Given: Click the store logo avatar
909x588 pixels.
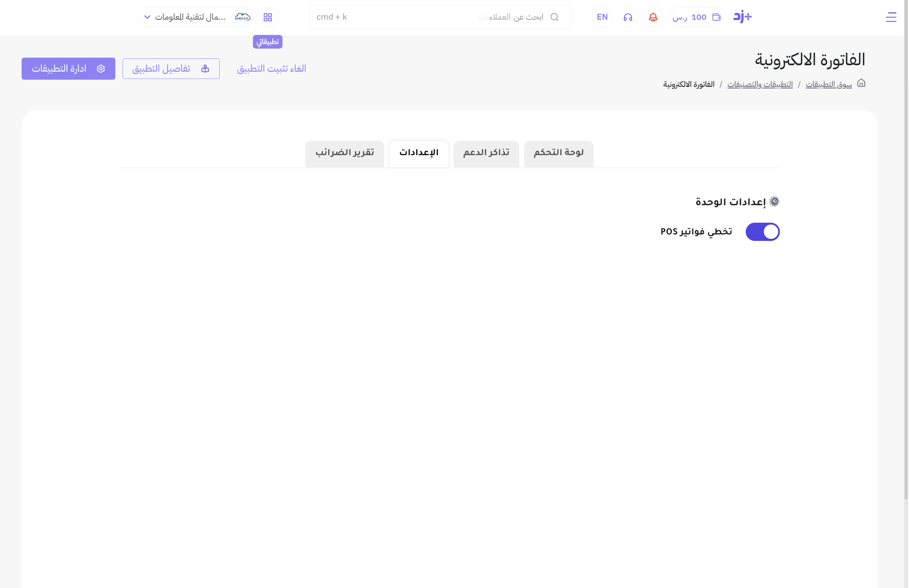Looking at the screenshot, I should [x=242, y=17].
